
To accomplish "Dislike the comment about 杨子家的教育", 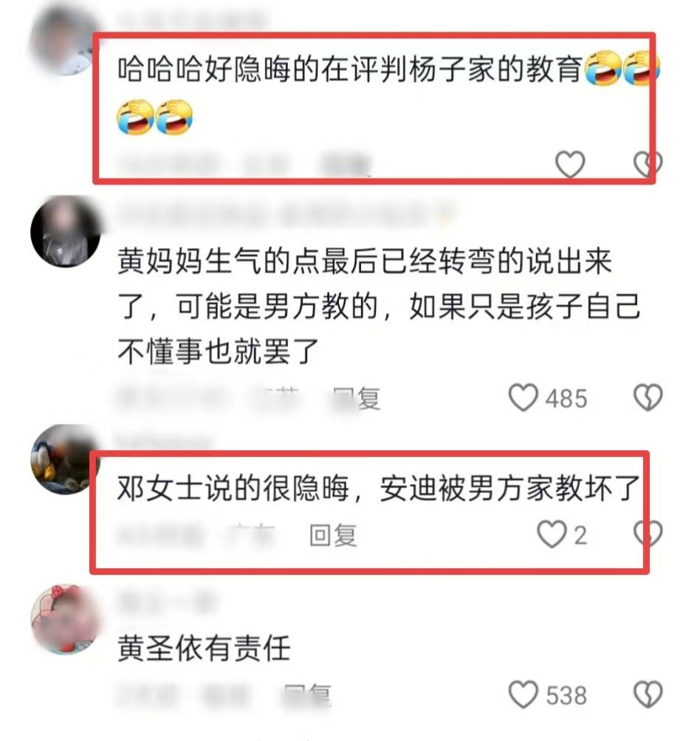I will click(648, 164).
